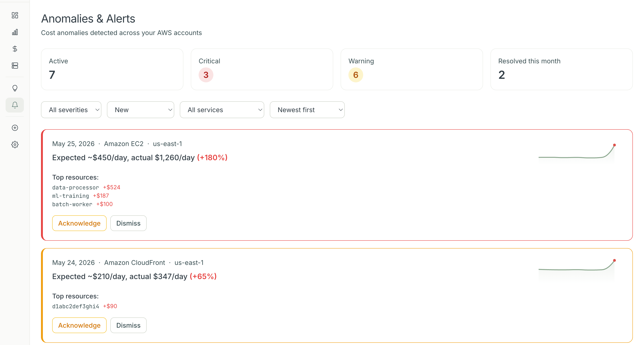Click the Active summary card
Image resolution: width=644 pixels, height=345 pixels.
(x=112, y=69)
